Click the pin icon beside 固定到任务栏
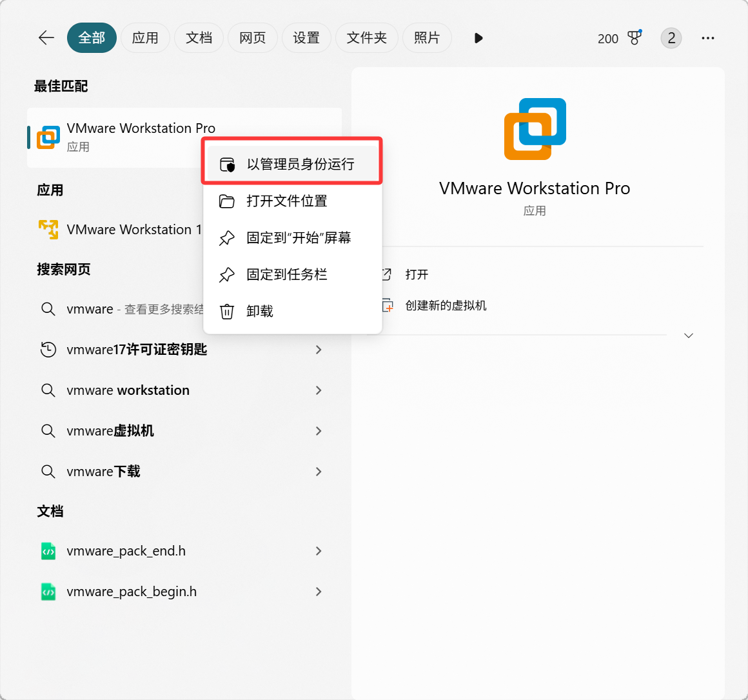748x700 pixels. coord(226,275)
